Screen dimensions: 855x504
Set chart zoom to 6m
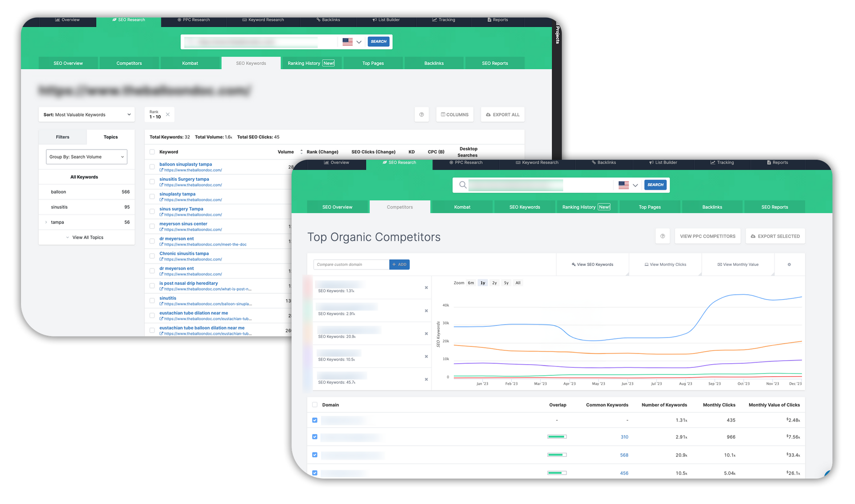pos(471,283)
